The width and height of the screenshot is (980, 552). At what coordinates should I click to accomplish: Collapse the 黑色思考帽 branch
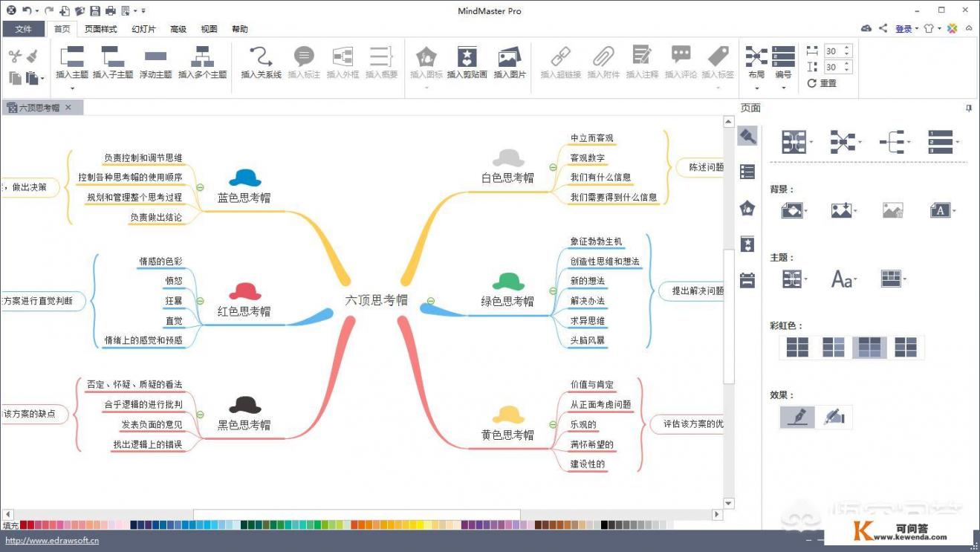click(x=200, y=415)
